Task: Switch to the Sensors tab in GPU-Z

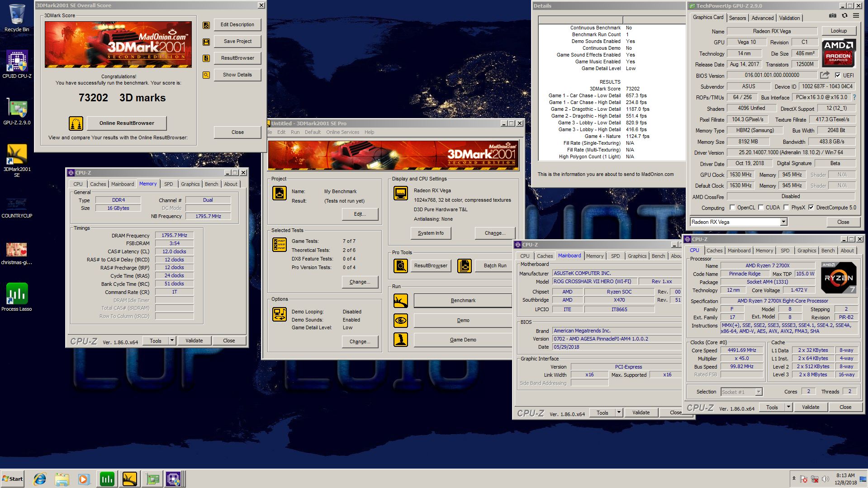Action: [x=737, y=18]
